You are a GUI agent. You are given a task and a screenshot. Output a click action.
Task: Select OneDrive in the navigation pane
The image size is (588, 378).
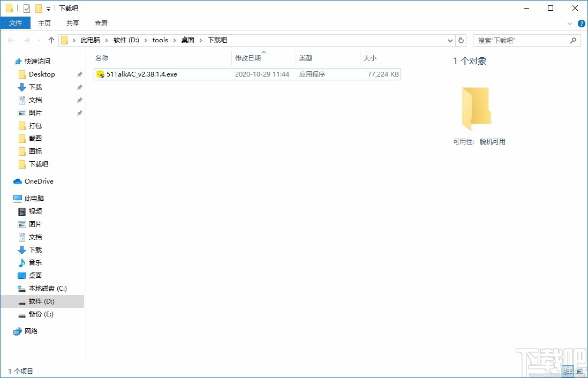[39, 181]
